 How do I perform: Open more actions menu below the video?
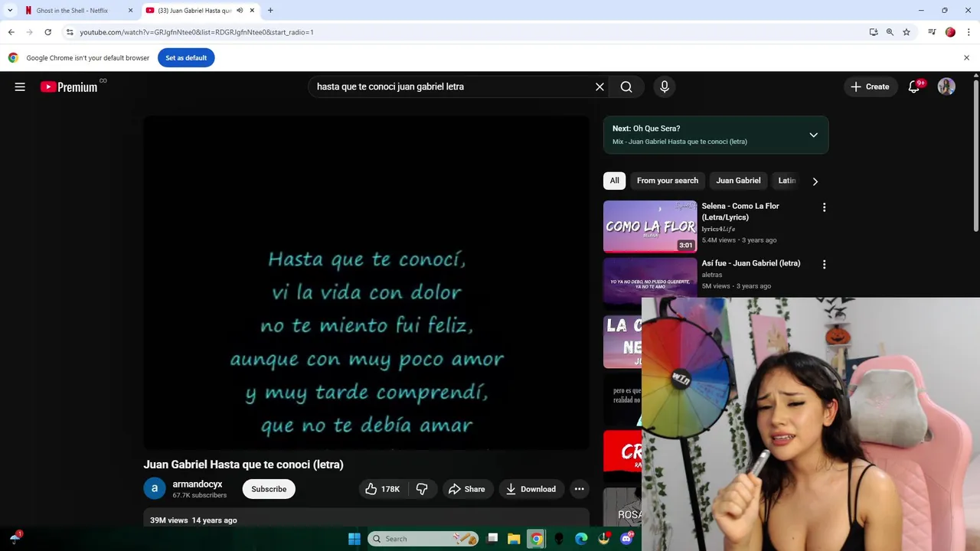coord(580,489)
